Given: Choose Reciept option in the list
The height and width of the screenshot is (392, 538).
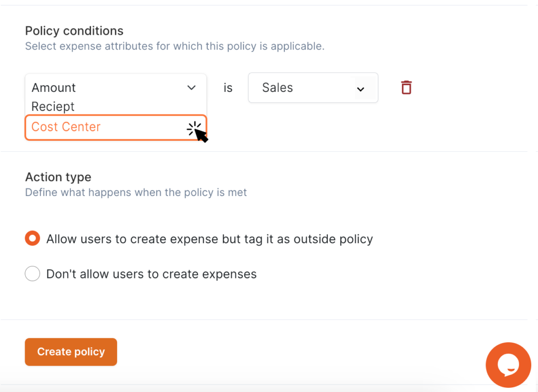Looking at the screenshot, I should pos(53,107).
